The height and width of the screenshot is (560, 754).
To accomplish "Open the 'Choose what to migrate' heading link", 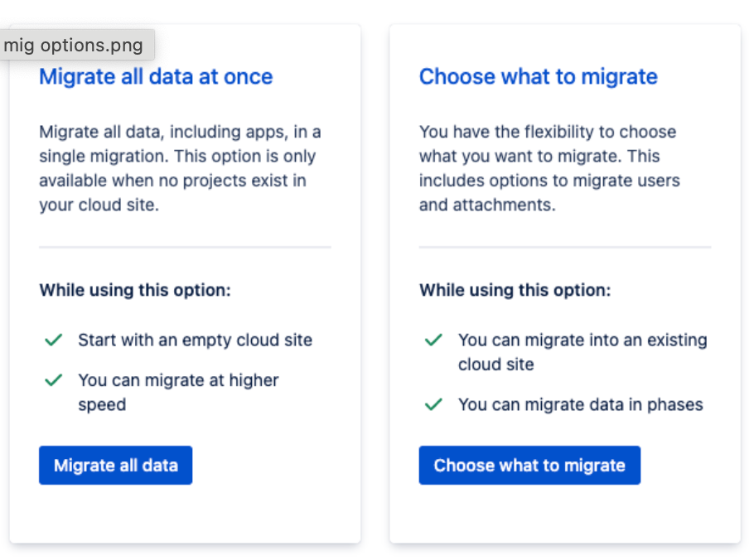I will [x=538, y=76].
